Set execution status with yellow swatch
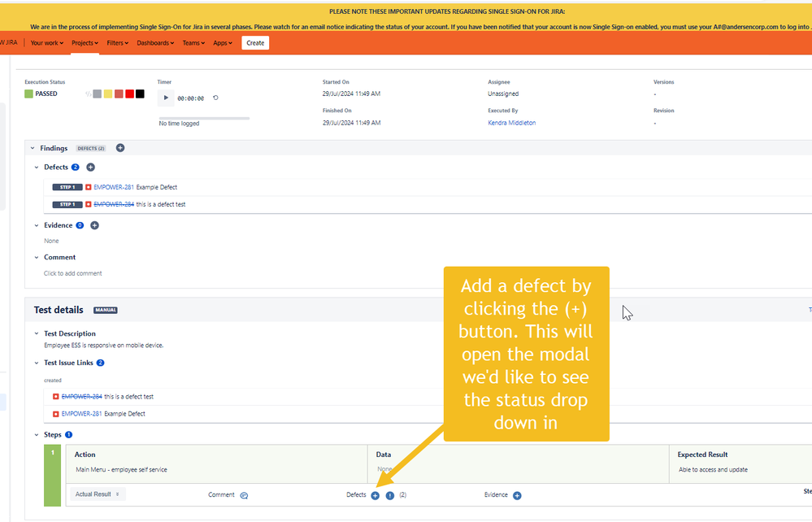This screenshot has width=812, height=522. coord(108,94)
